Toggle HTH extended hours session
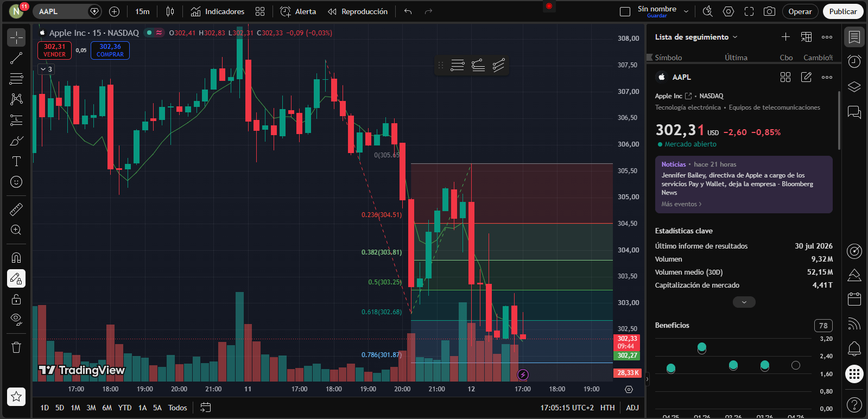Screen dimensions: 868x419 pyautogui.click(x=607, y=408)
